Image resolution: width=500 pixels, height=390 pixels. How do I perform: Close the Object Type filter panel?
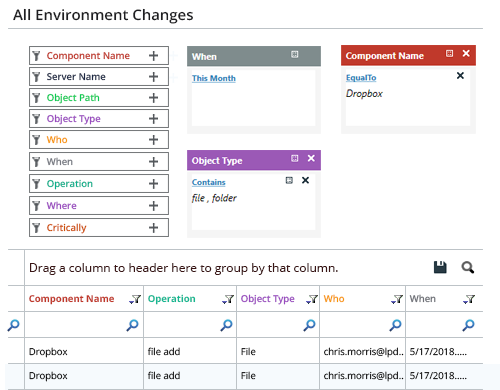(x=311, y=158)
